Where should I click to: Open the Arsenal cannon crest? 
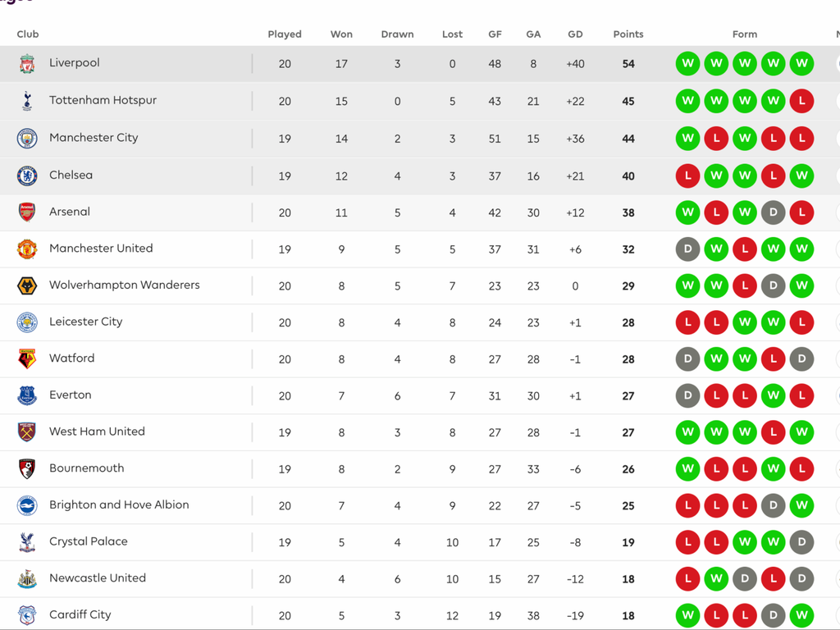pos(27,212)
